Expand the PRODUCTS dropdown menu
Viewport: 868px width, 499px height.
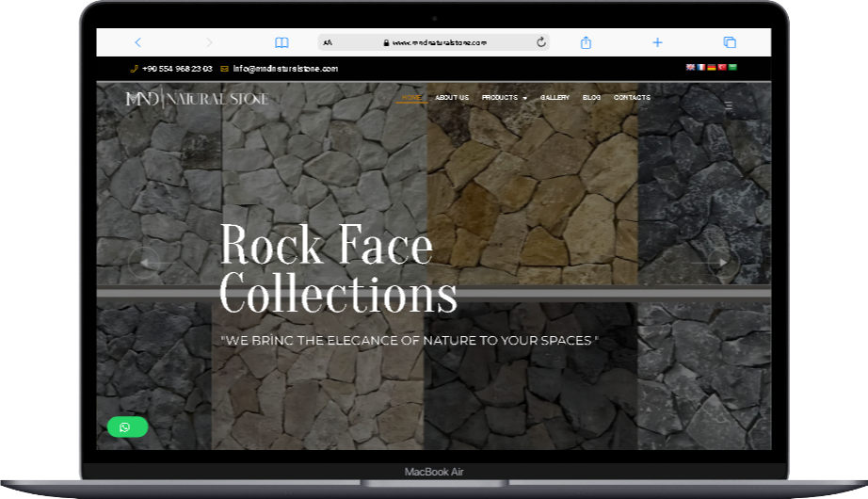pos(505,98)
